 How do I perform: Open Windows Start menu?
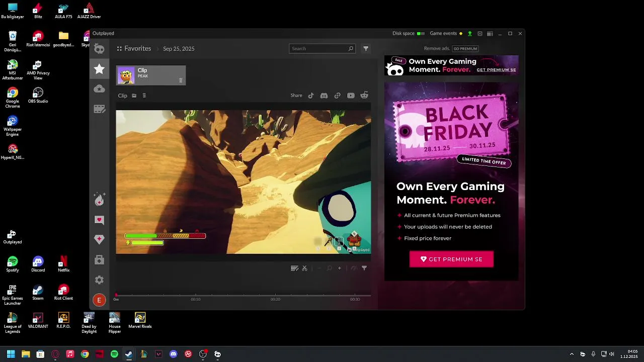click(x=11, y=354)
